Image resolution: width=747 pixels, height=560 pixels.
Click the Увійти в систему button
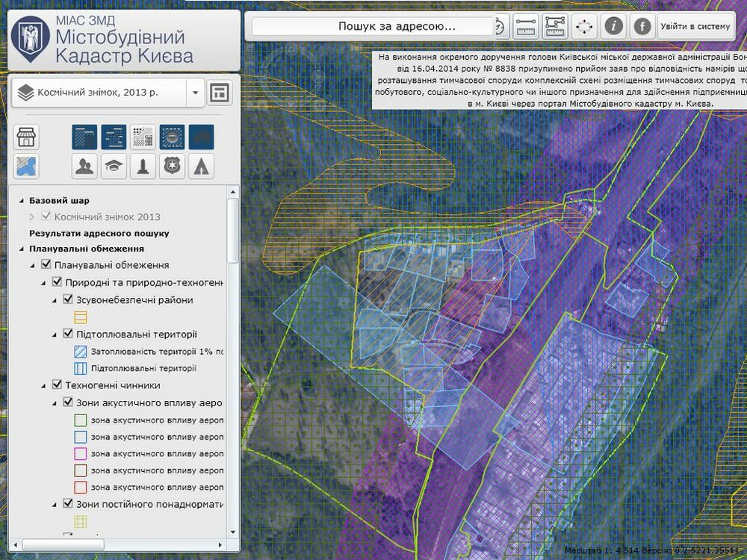pos(695,26)
